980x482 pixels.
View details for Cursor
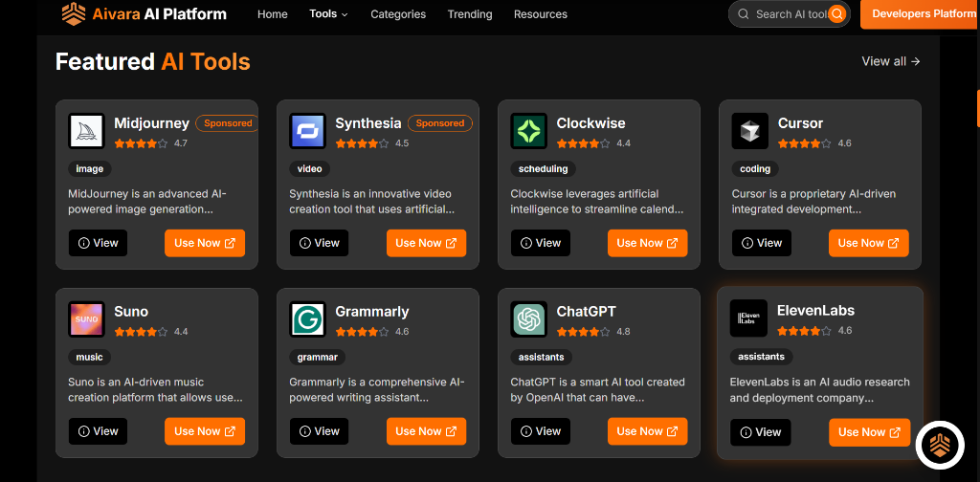point(761,243)
